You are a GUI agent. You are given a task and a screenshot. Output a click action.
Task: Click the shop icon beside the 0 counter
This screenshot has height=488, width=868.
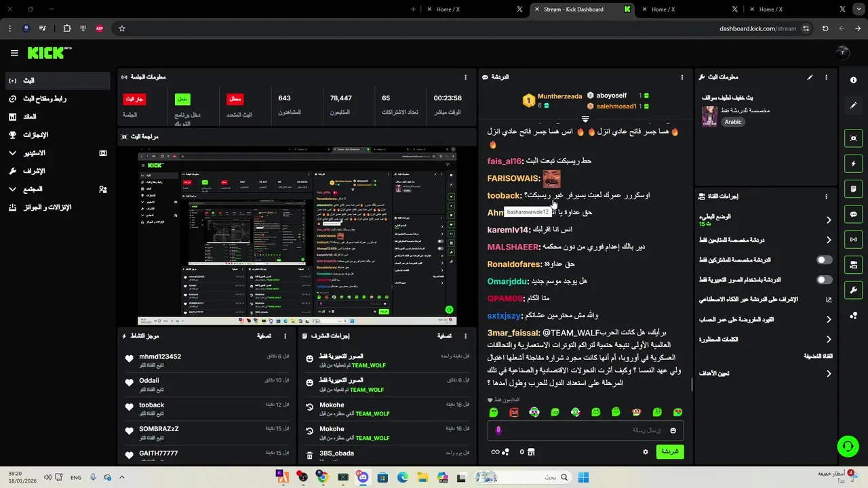[531, 452]
